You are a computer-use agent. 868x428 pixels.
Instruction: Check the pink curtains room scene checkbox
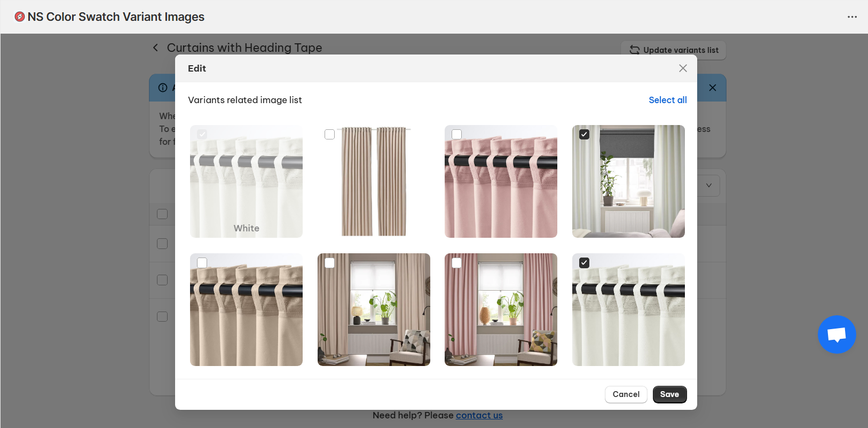(456, 263)
